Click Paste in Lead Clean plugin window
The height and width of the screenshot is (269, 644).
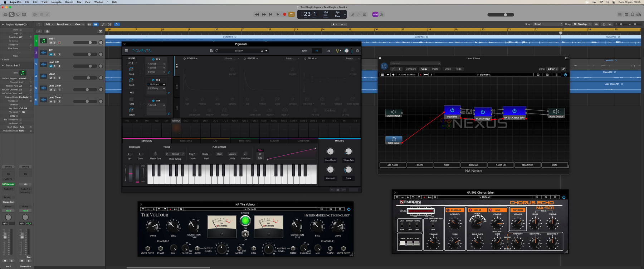pyautogui.click(x=435, y=69)
